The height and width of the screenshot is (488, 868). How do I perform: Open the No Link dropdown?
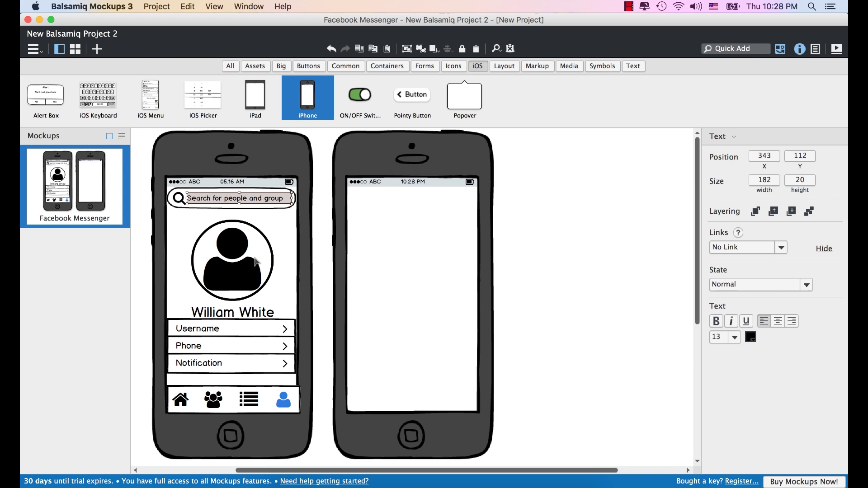click(x=748, y=247)
